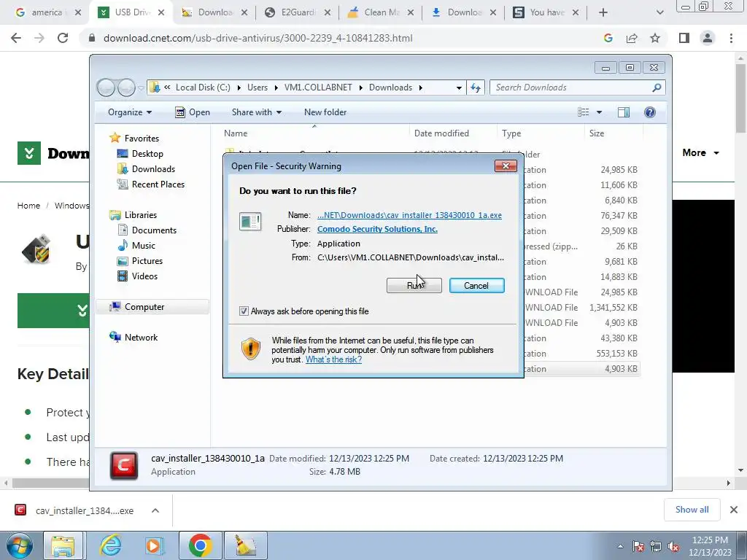This screenshot has height=560, width=747.
Task: Close the security warning dialog with X
Action: (506, 166)
